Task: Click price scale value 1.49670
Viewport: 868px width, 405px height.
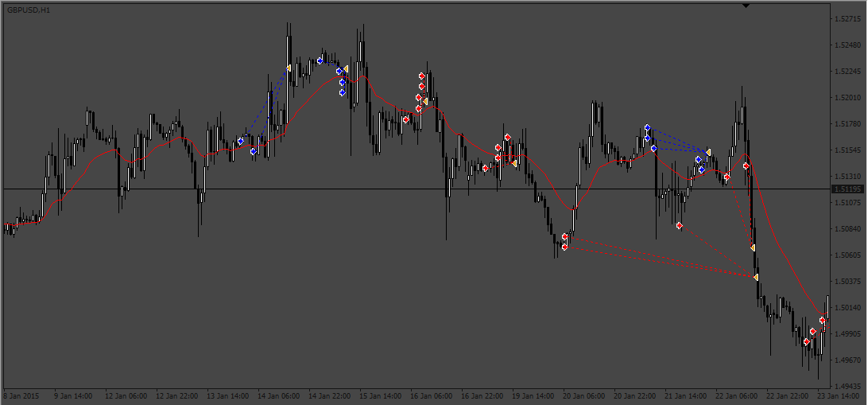Action: (x=849, y=360)
